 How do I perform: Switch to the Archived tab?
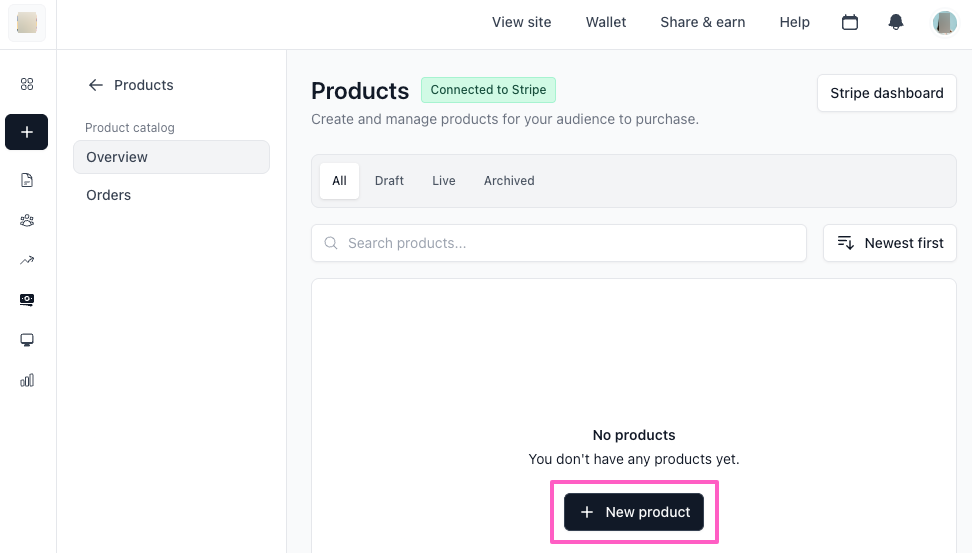[x=509, y=181]
